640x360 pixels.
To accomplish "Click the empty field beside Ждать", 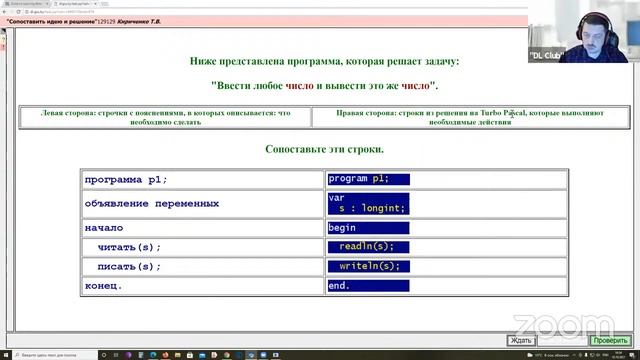I will coord(562,340).
